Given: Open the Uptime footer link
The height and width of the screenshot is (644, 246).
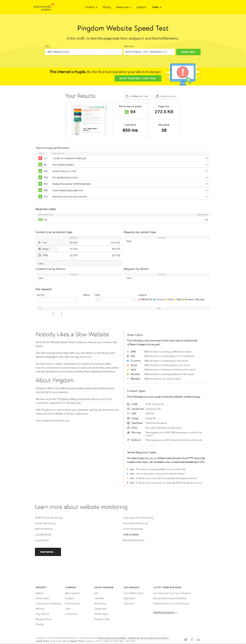Looking at the screenshot, I should 39,593.
